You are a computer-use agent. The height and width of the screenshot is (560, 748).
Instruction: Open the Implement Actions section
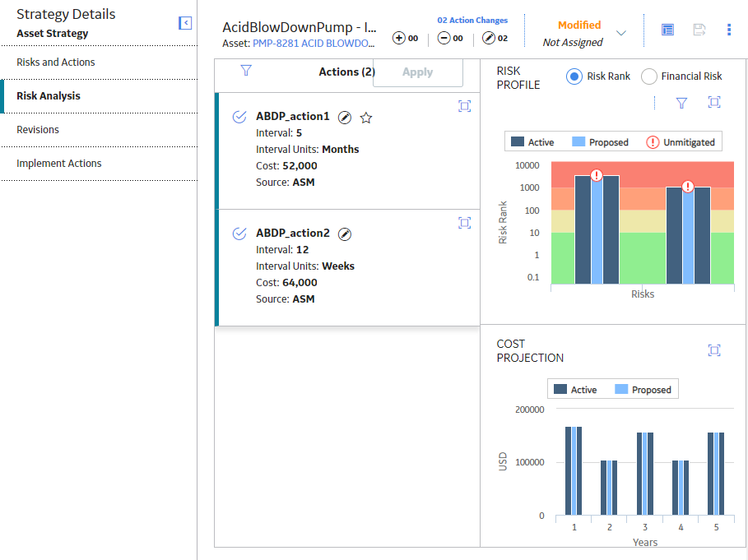(x=99, y=164)
